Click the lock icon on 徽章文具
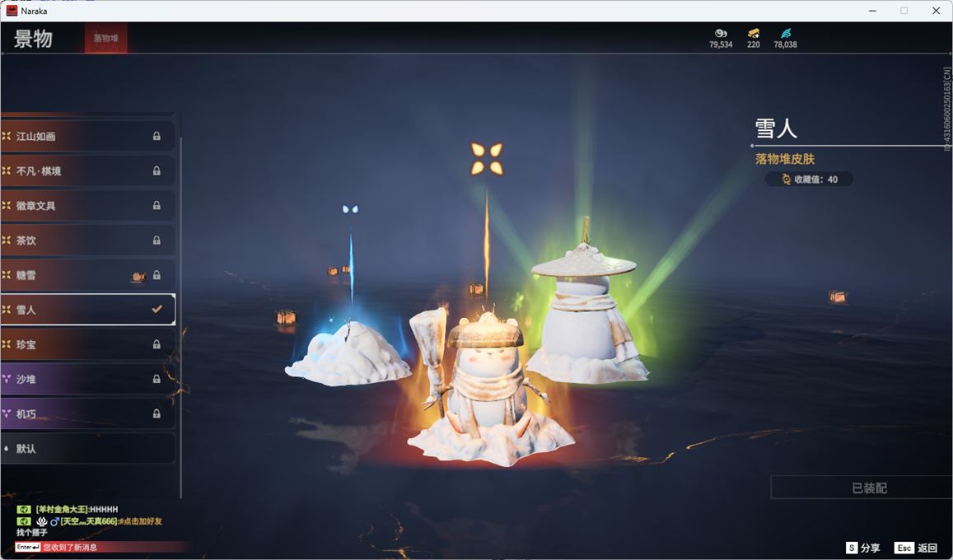This screenshot has width=953, height=560. (156, 205)
